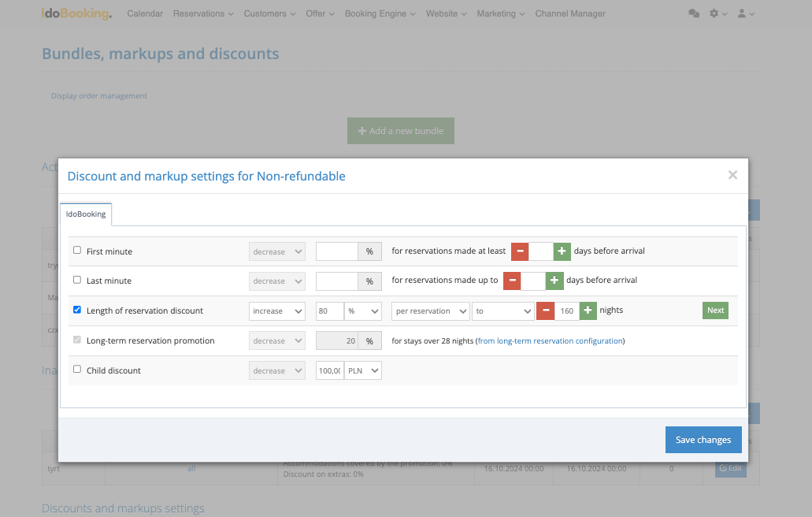Image resolution: width=812 pixels, height=517 pixels.
Task: Increase nights count with green plus button
Action: coord(588,311)
